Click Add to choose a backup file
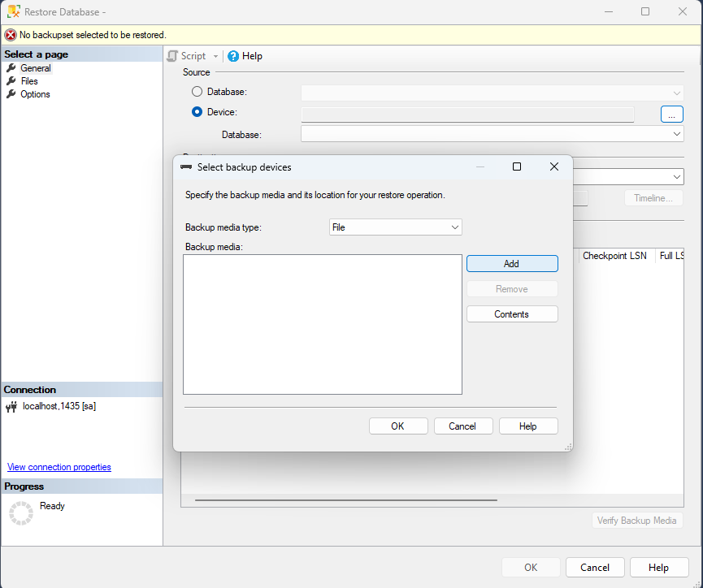This screenshot has height=588, width=703. (511, 263)
